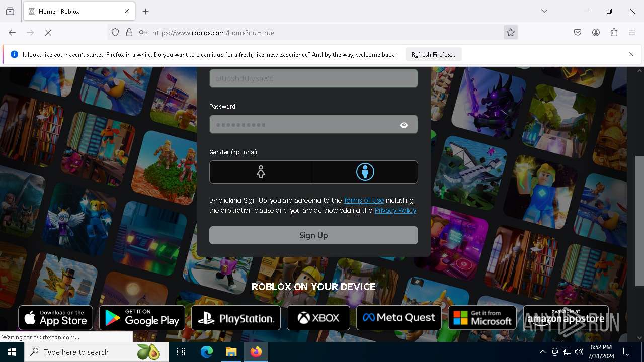Switch to Firefox on the taskbar
The height and width of the screenshot is (362, 644).
pyautogui.click(x=256, y=352)
